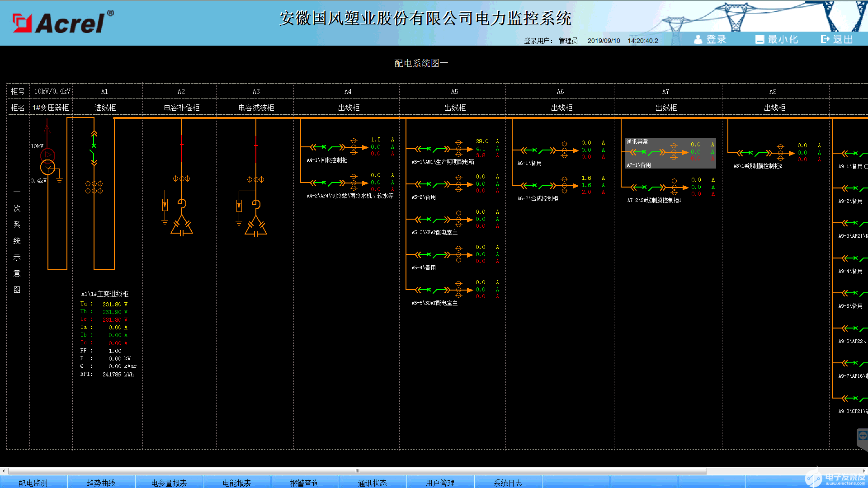Click the breaker icon on A5-5 BDAT配电室主 line
The image size is (868, 488).
[428, 290]
